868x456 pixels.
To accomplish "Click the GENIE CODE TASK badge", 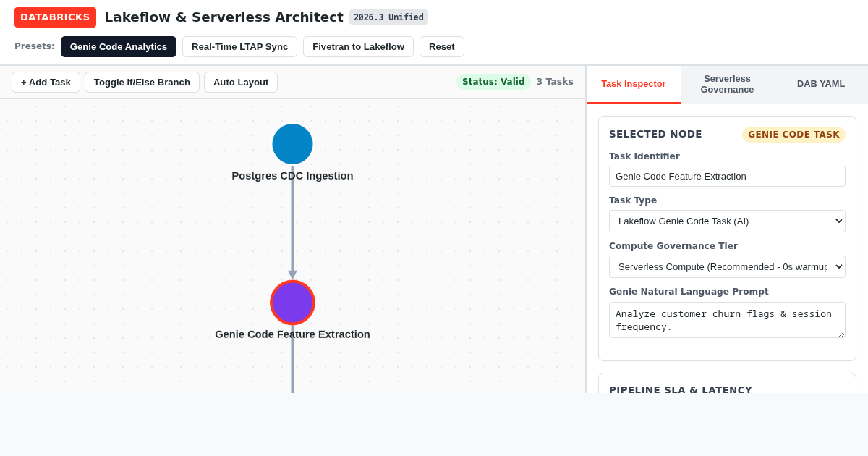I will pos(793,135).
